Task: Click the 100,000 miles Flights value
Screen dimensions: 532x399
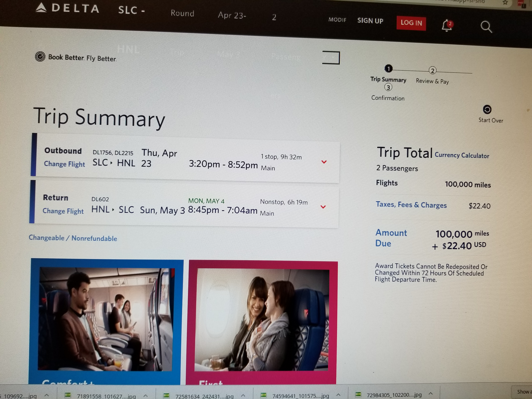Action: pos(468,184)
